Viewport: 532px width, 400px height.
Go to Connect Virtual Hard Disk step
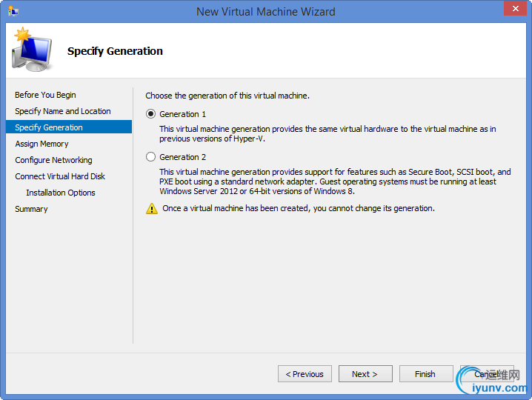[x=60, y=176]
